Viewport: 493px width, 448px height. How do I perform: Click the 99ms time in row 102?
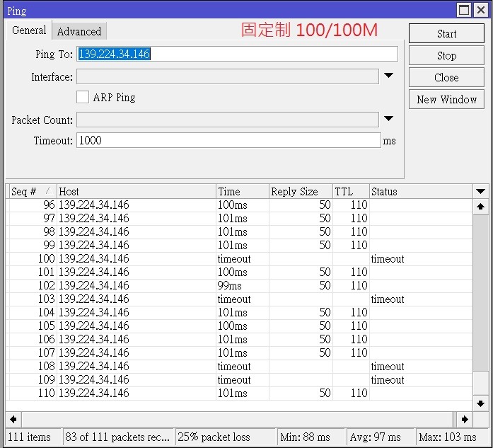[x=229, y=286]
